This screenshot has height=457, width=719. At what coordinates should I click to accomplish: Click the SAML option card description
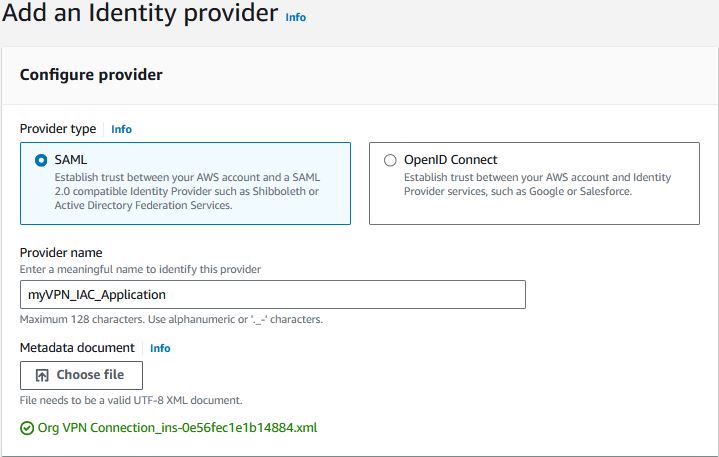pyautogui.click(x=187, y=191)
